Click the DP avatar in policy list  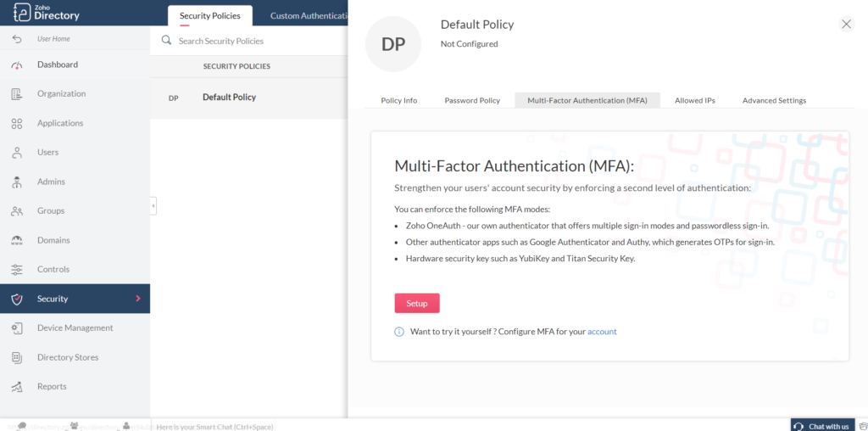(173, 98)
